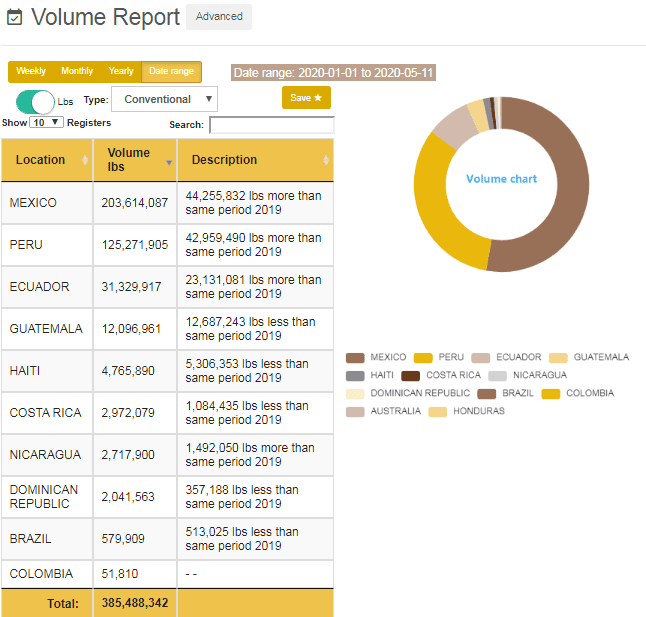Click the volume value 31,329,917
This screenshot has width=646, height=617.
pyautogui.click(x=131, y=287)
